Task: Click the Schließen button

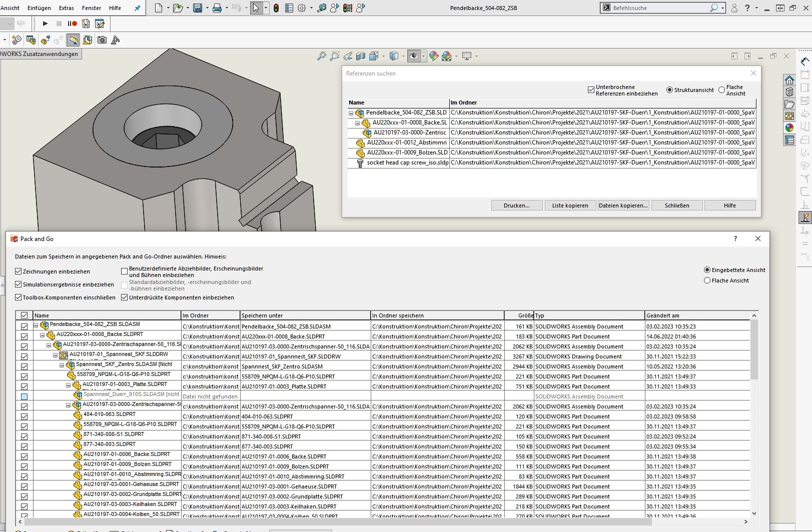Action: coord(677,205)
